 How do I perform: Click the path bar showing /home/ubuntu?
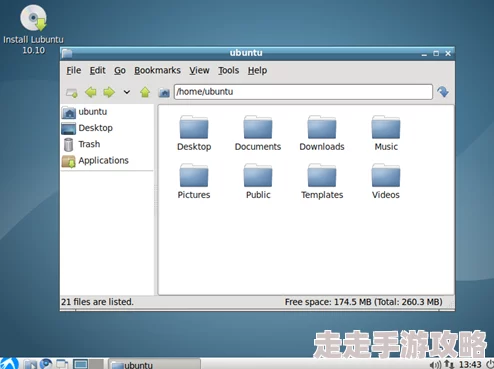(303, 92)
